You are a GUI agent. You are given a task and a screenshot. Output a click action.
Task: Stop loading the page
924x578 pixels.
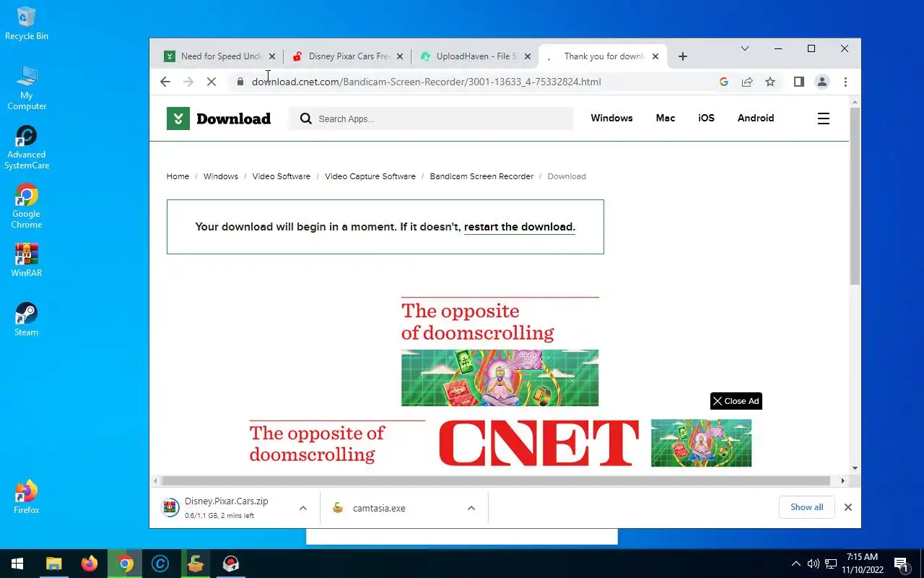212,82
